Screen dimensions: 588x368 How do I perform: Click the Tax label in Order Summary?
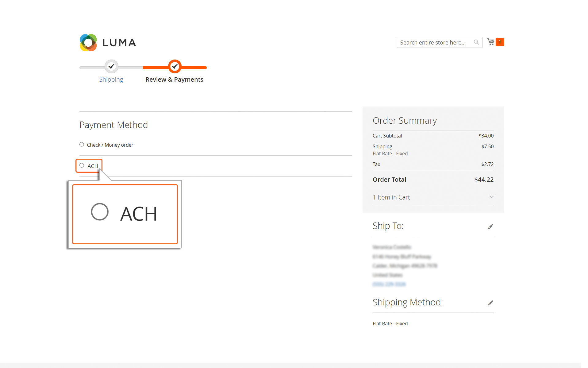(376, 164)
